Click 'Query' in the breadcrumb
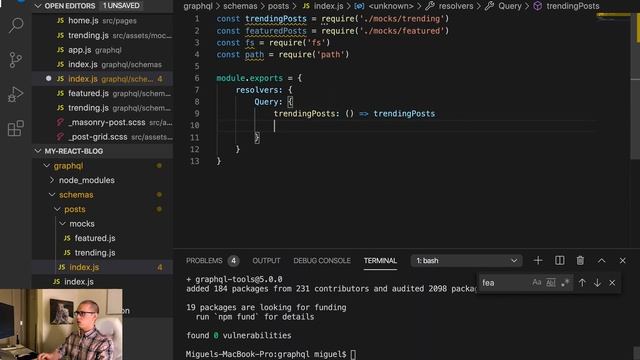The height and width of the screenshot is (360, 640). click(510, 6)
